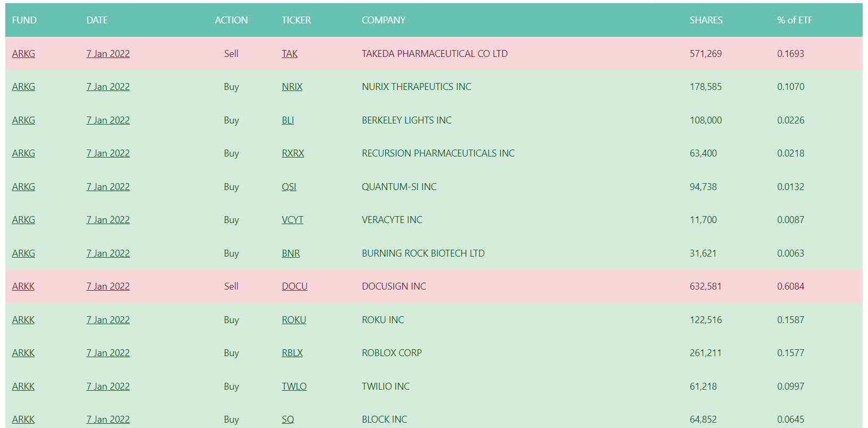Open the NRIX ticker link
Image resolution: width=868 pixels, height=428 pixels.
(x=292, y=87)
